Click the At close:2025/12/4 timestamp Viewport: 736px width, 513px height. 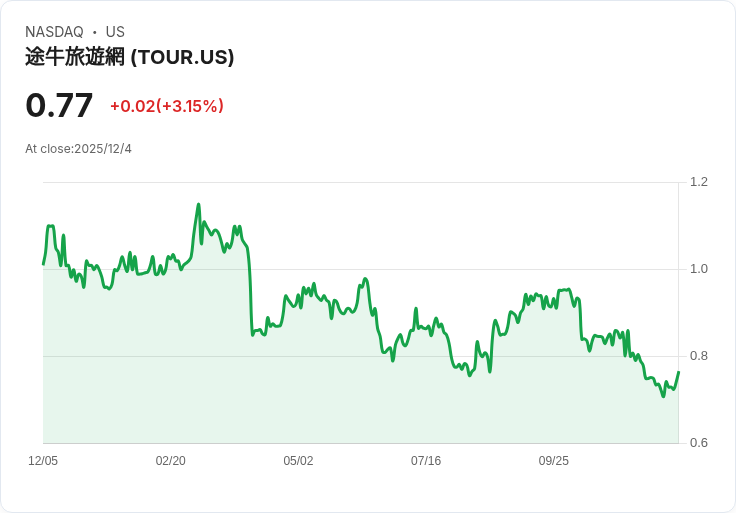(x=78, y=149)
